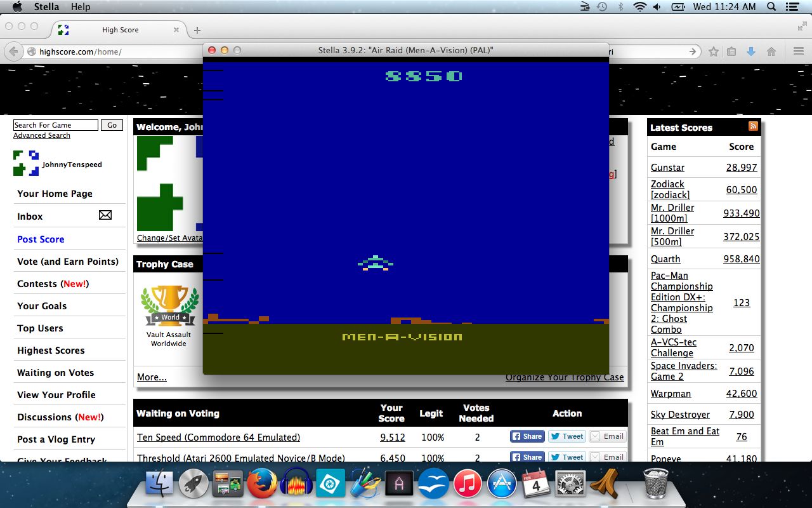This screenshot has width=812, height=508.
Task: Click Facebook Share for Ten Speed row
Action: tap(527, 436)
